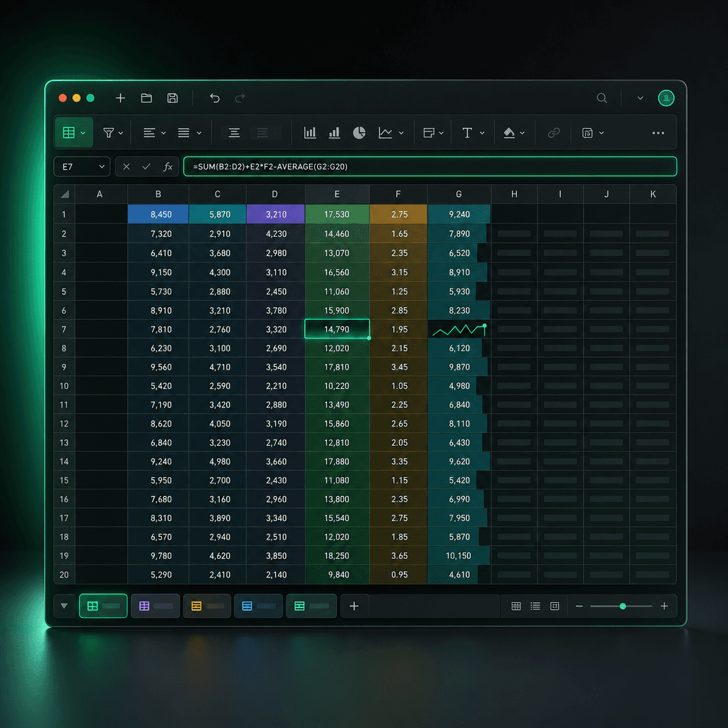Expand the text format dropdown
728x728 pixels.
point(482,133)
